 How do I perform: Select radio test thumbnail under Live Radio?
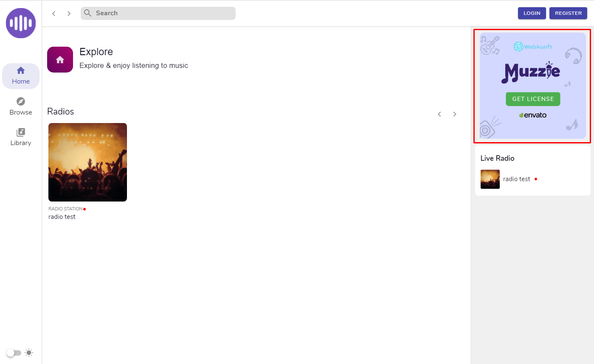(x=490, y=179)
